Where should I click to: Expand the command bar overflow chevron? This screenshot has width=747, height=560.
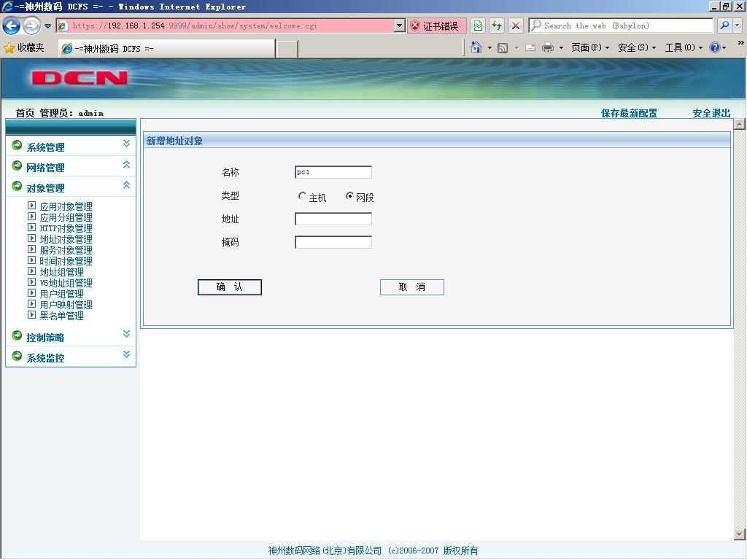pyautogui.click(x=741, y=43)
